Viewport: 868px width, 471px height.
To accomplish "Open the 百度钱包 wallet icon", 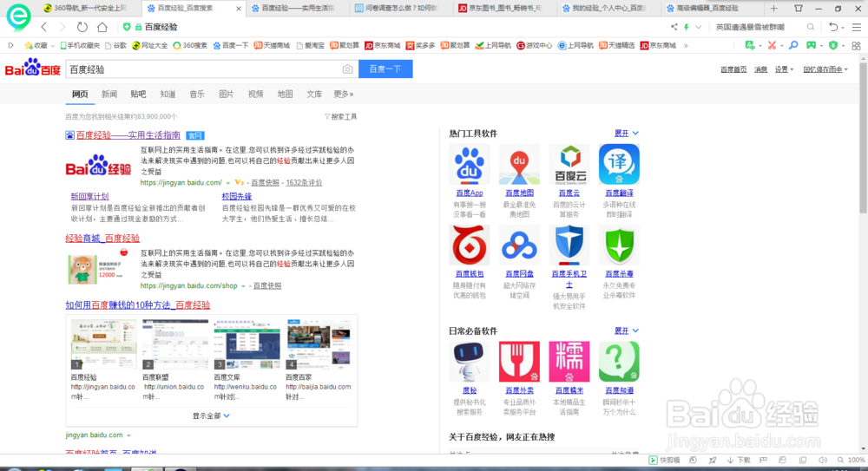I will pyautogui.click(x=469, y=245).
